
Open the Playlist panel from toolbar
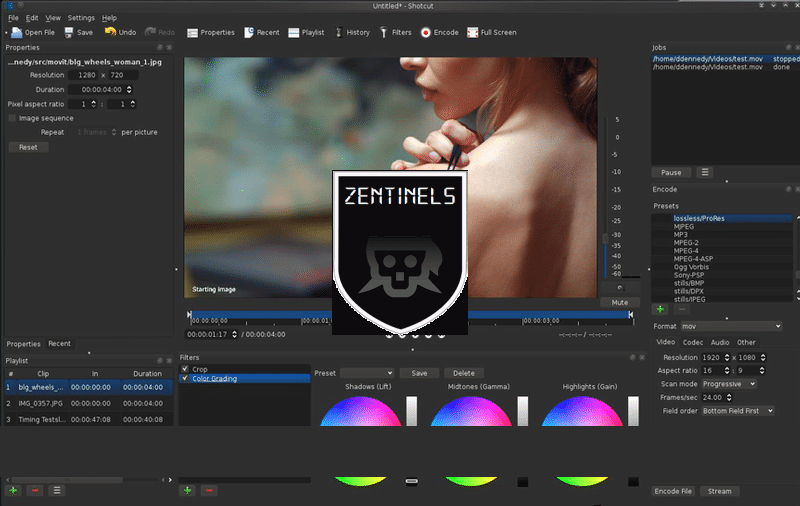tap(306, 33)
